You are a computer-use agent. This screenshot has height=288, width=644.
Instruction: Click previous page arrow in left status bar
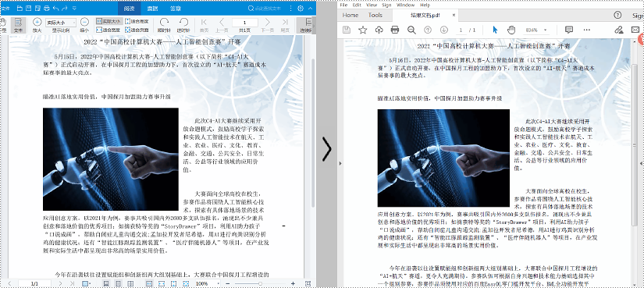9,283
